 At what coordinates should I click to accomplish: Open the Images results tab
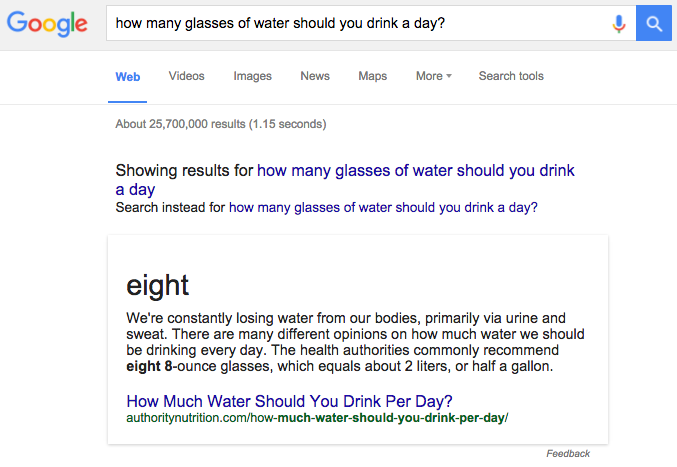point(253,76)
